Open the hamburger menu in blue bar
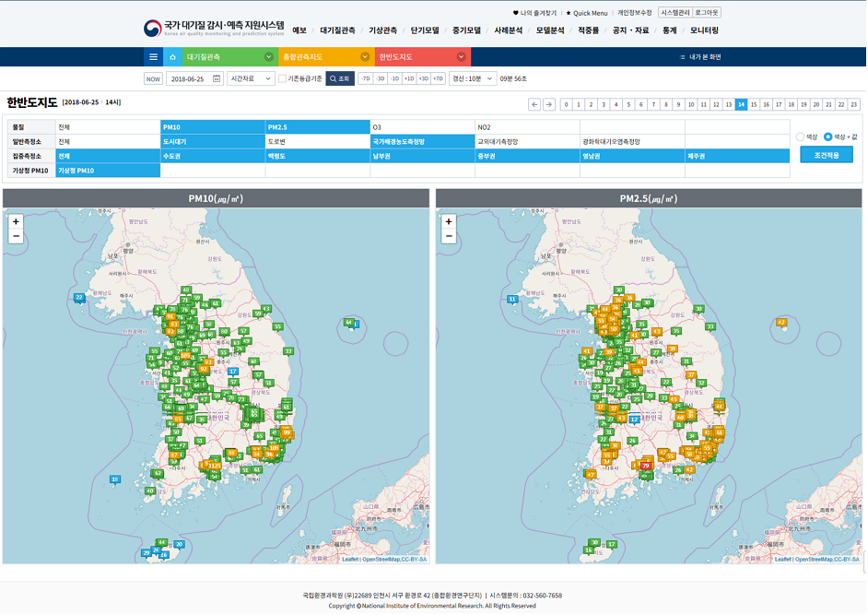Image resolution: width=868 pixels, height=615 pixels. click(x=153, y=57)
